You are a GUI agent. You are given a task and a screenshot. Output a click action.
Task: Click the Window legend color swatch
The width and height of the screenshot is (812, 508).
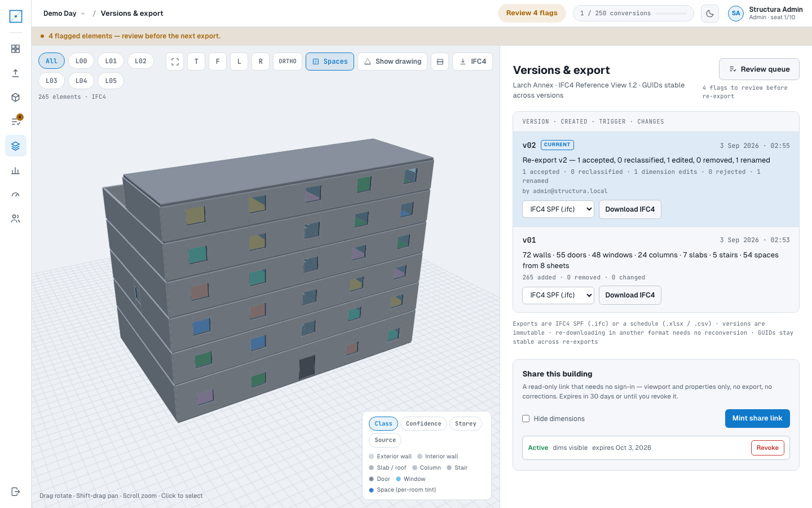tap(398, 479)
